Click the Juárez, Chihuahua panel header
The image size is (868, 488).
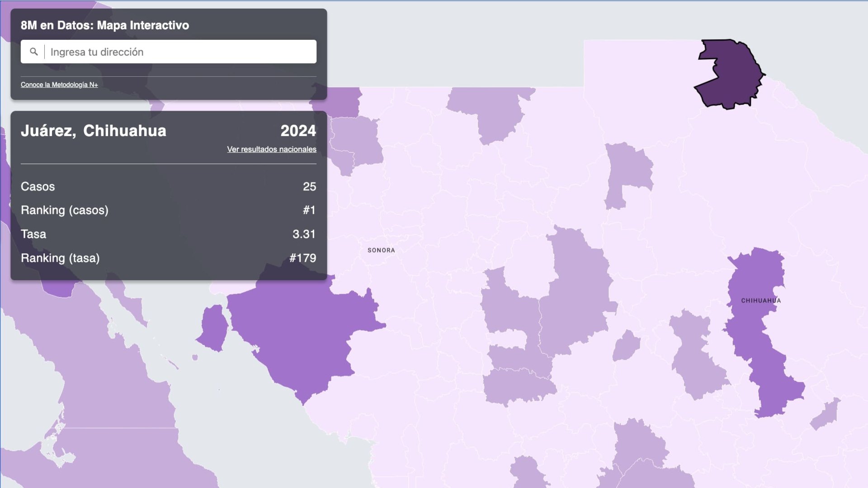coord(94,131)
